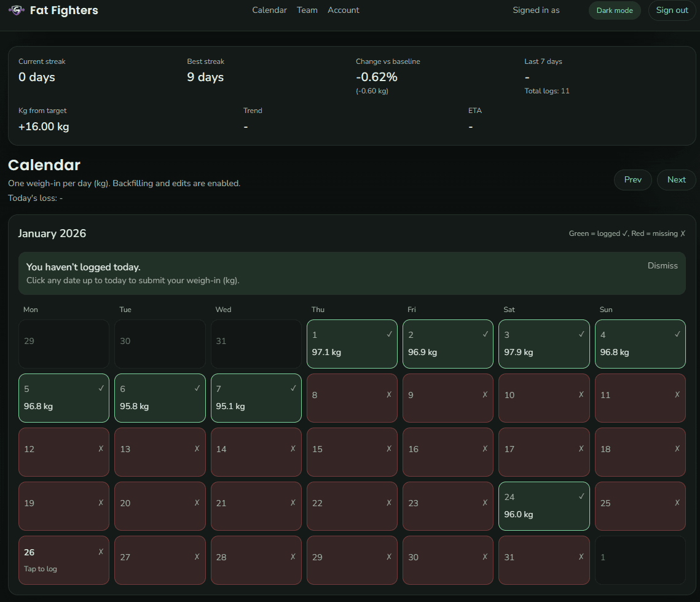
Task: Open the Calendar menu item
Action: tap(269, 10)
